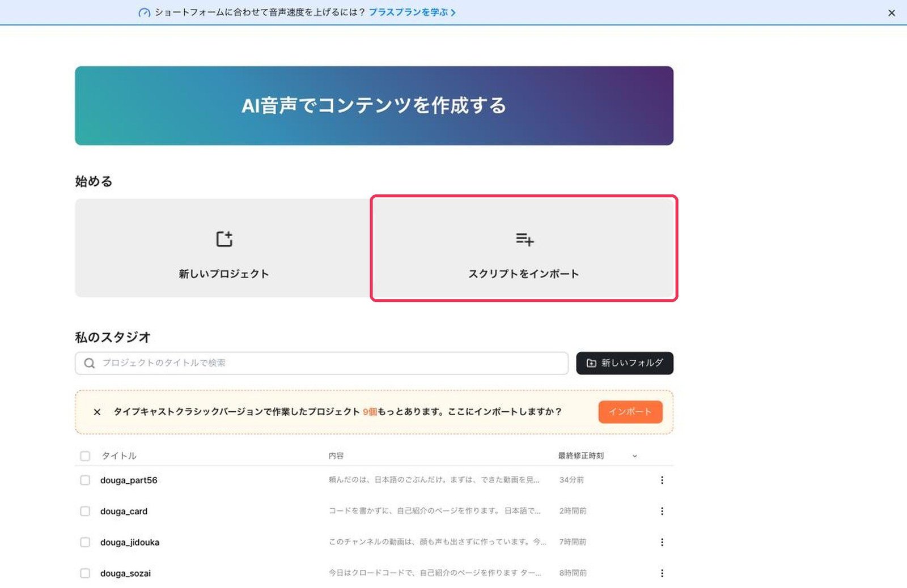Open more options for douga_jidouka
The width and height of the screenshot is (907, 588).
pyautogui.click(x=662, y=542)
